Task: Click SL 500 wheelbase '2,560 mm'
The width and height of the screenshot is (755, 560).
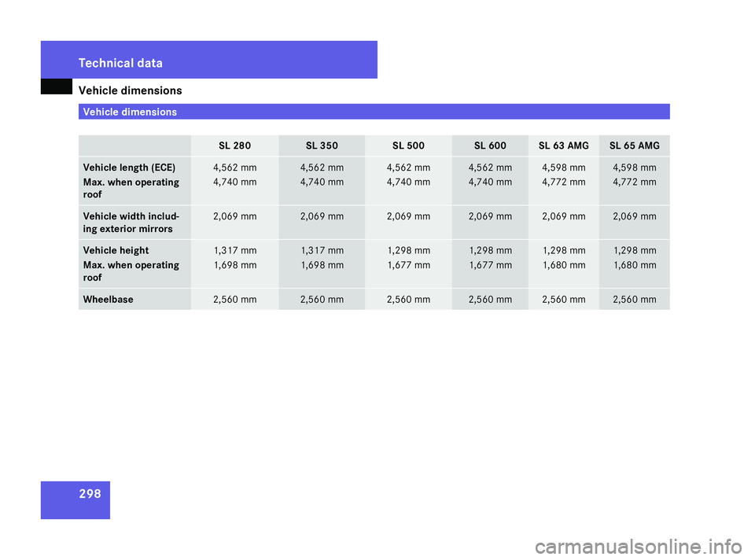Action: click(x=408, y=300)
